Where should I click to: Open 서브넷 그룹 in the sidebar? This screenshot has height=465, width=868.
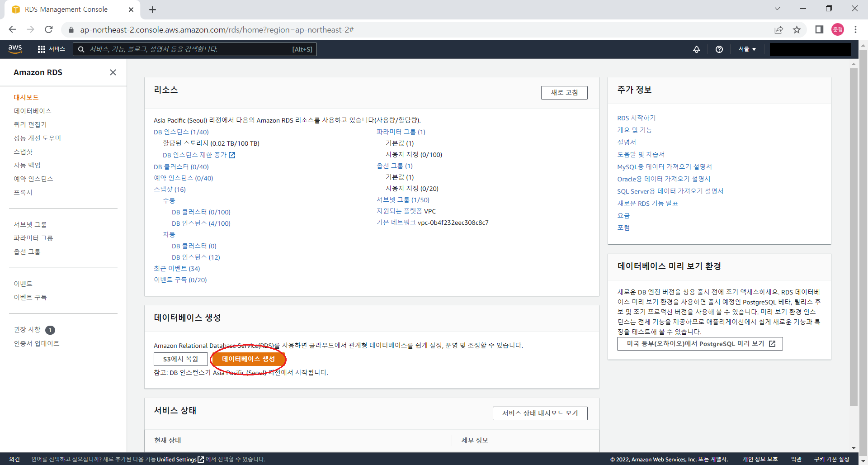(30, 224)
